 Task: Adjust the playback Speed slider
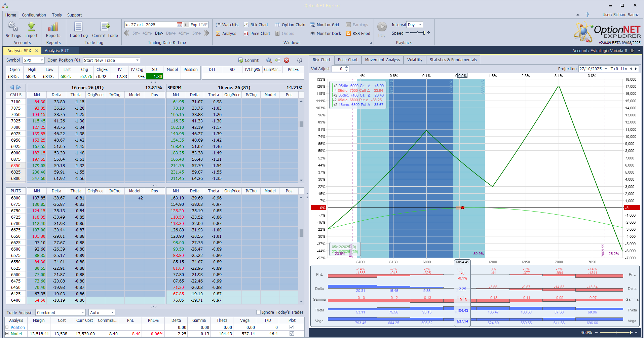(x=418, y=33)
